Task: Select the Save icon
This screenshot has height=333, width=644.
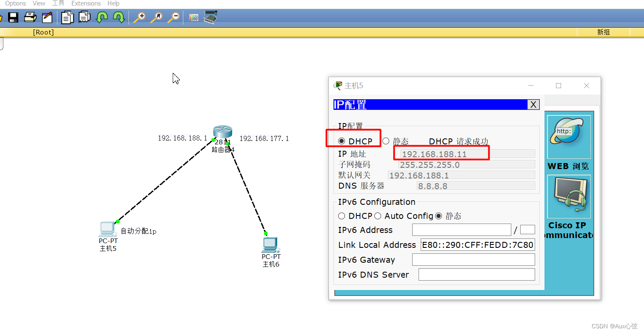Action: (13, 17)
